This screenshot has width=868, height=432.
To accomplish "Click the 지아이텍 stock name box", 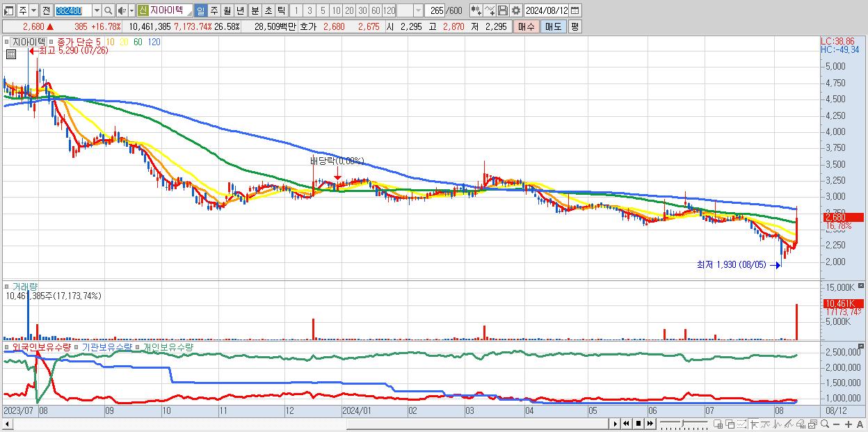I will [x=170, y=10].
